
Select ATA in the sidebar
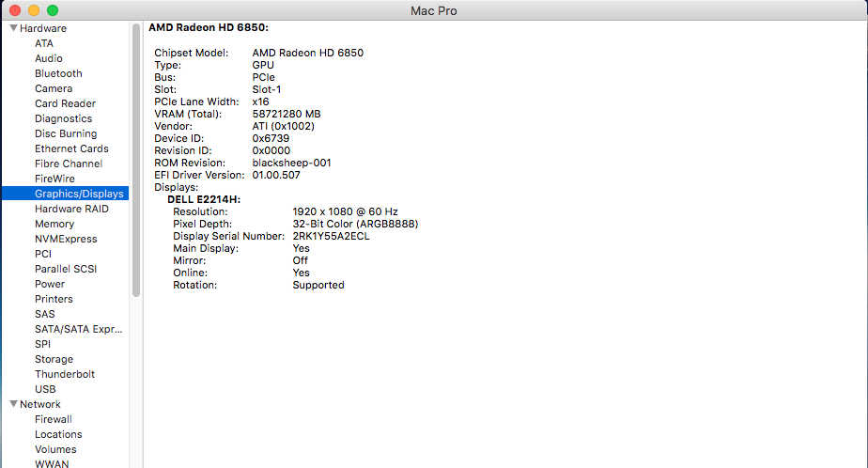click(44, 43)
